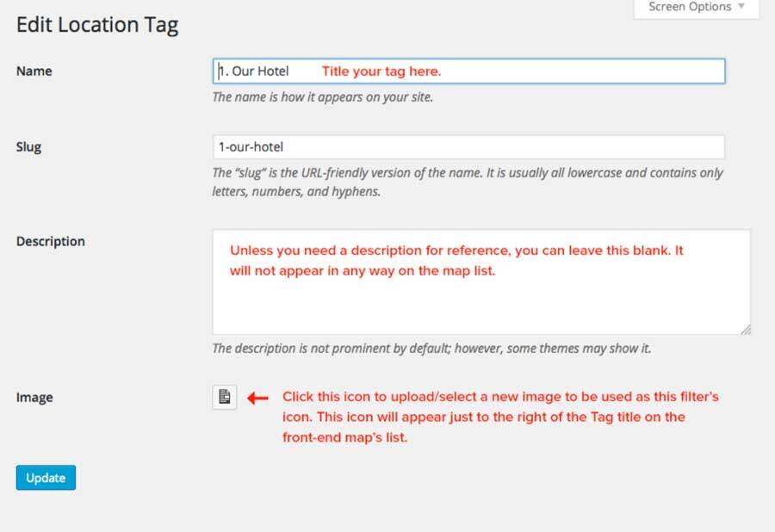Click the Description box resize handle
Screen dimensions: 775x532
tap(744, 328)
